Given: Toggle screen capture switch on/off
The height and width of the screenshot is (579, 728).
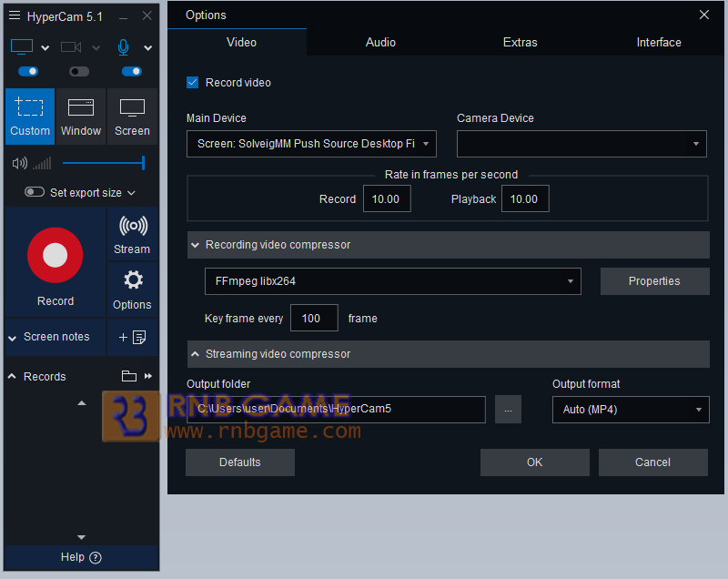Looking at the screenshot, I should click(28, 72).
